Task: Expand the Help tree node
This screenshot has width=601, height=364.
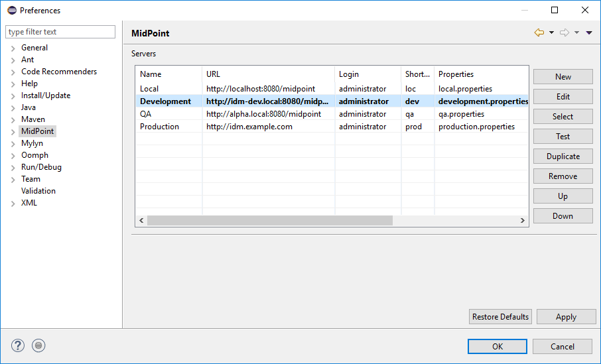Action: pos(13,84)
